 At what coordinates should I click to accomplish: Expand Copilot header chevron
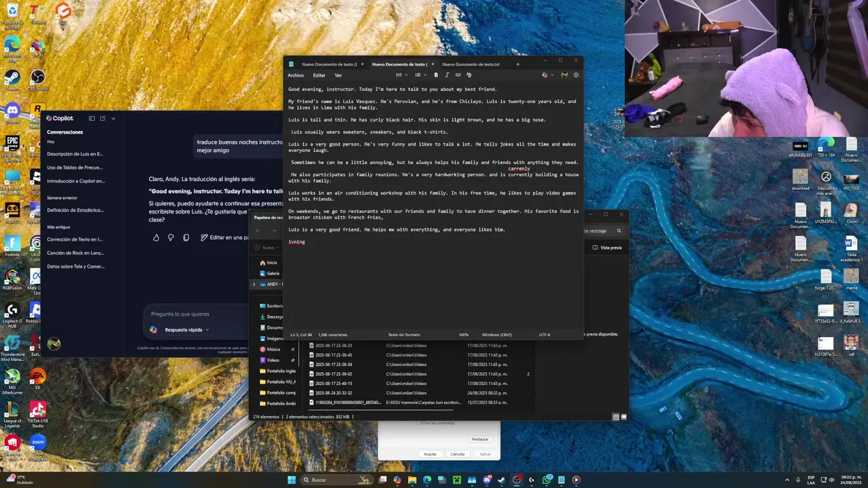(113, 119)
